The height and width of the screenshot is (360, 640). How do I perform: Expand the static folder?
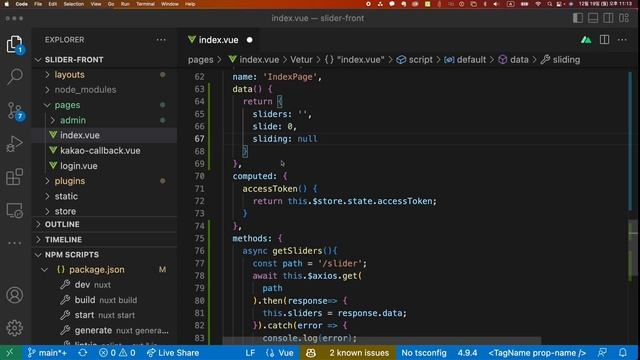pyautogui.click(x=104, y=196)
